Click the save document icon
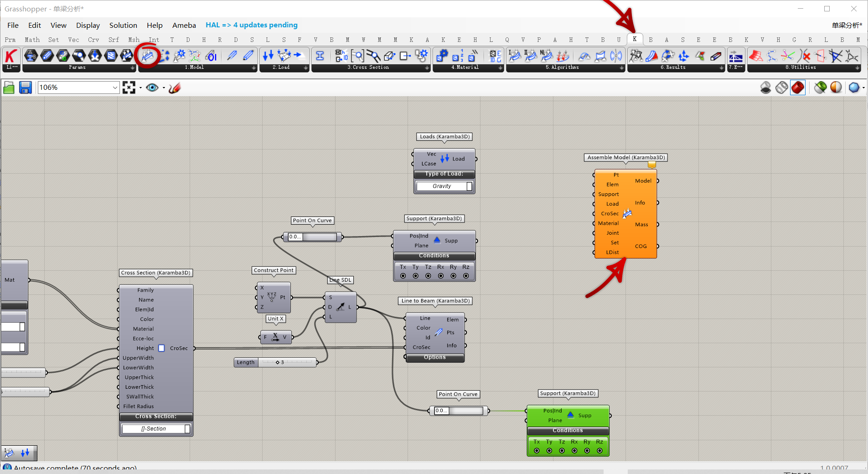 (x=25, y=88)
